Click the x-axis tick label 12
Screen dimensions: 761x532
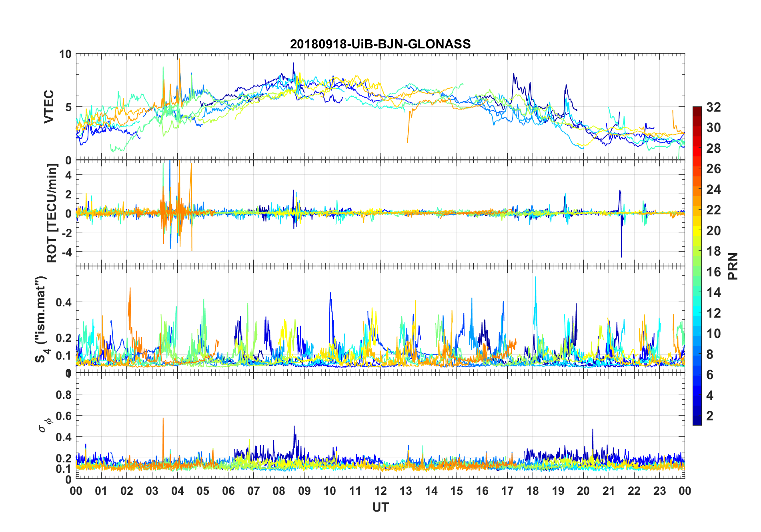click(x=380, y=491)
